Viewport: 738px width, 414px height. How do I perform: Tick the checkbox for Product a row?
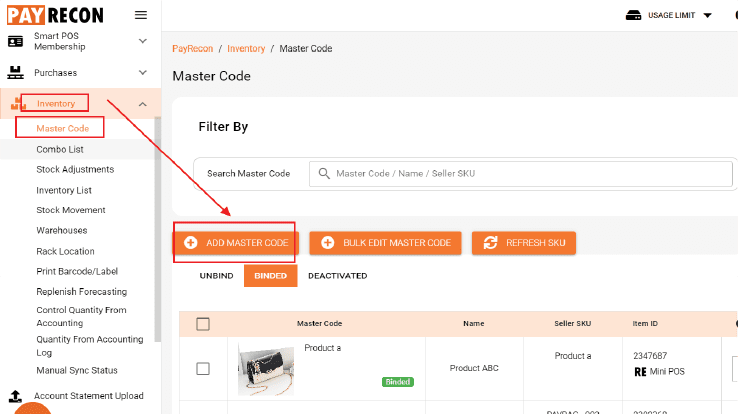(x=203, y=368)
